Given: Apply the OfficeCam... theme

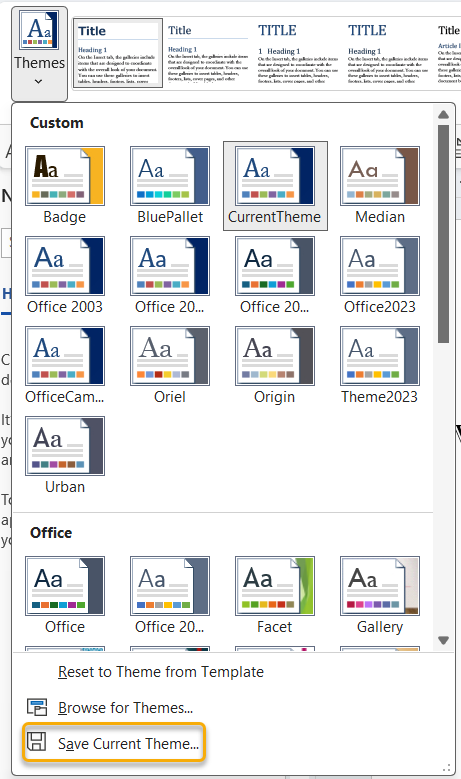Looking at the screenshot, I should (65, 366).
